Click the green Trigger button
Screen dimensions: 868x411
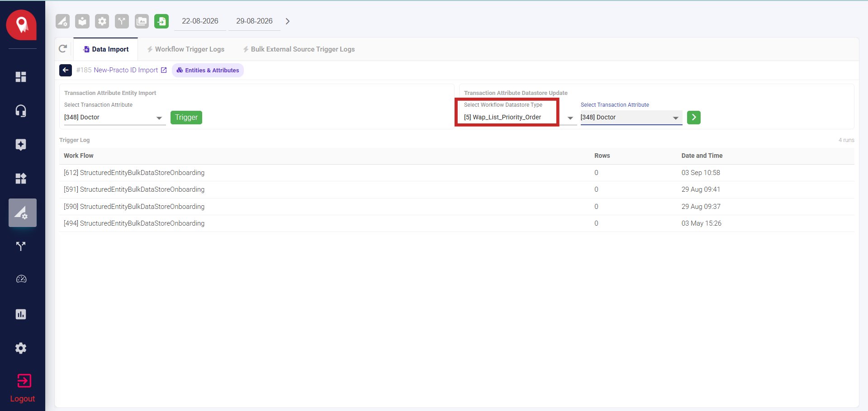click(186, 118)
